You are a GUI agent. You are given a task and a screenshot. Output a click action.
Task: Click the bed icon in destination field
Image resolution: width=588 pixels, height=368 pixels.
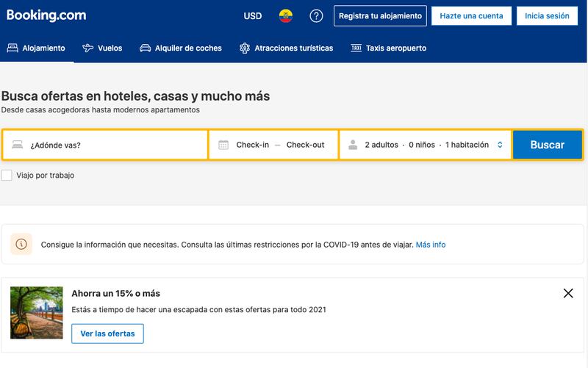click(x=17, y=145)
